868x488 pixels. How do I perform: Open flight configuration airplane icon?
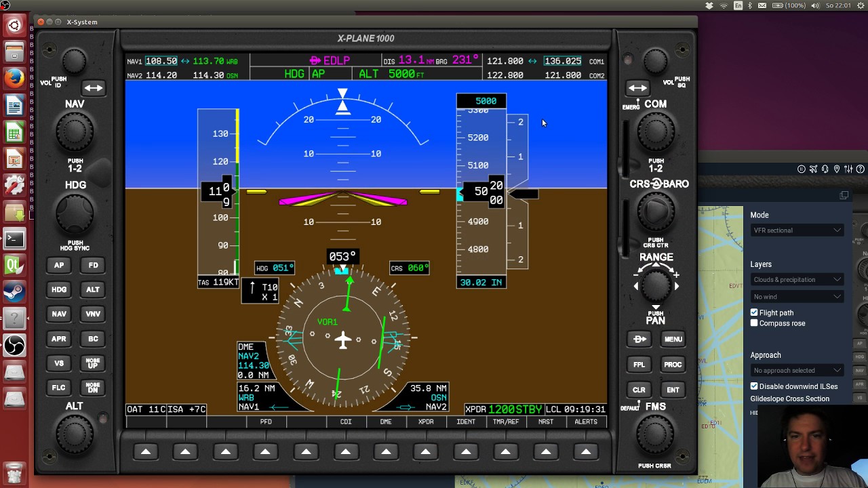click(x=813, y=169)
